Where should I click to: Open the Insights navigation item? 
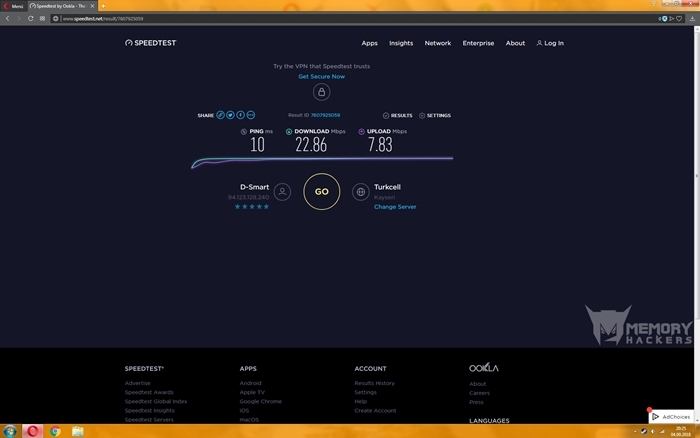pos(401,43)
